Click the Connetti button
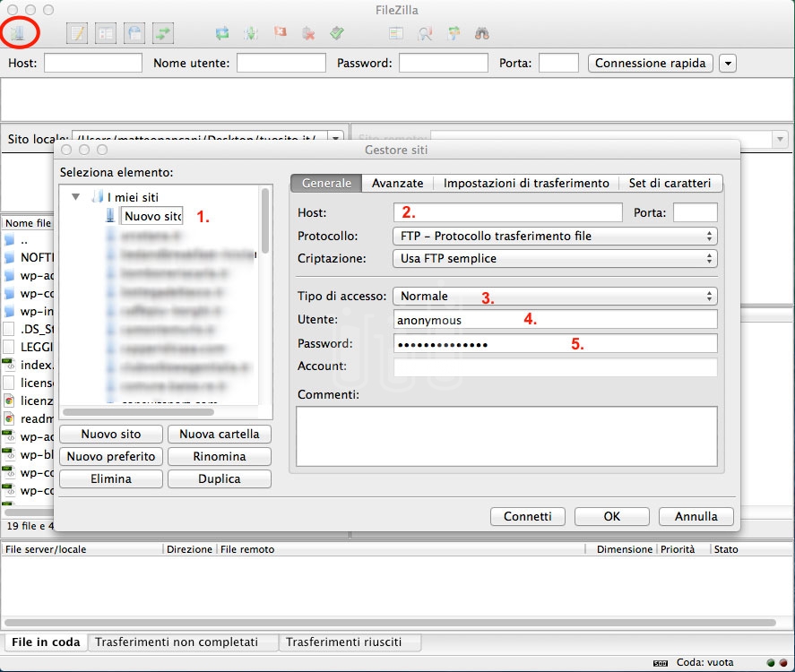 528,516
